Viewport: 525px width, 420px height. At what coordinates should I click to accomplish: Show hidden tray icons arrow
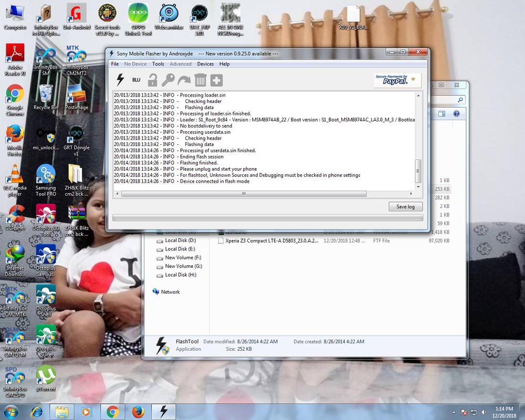pos(454,412)
